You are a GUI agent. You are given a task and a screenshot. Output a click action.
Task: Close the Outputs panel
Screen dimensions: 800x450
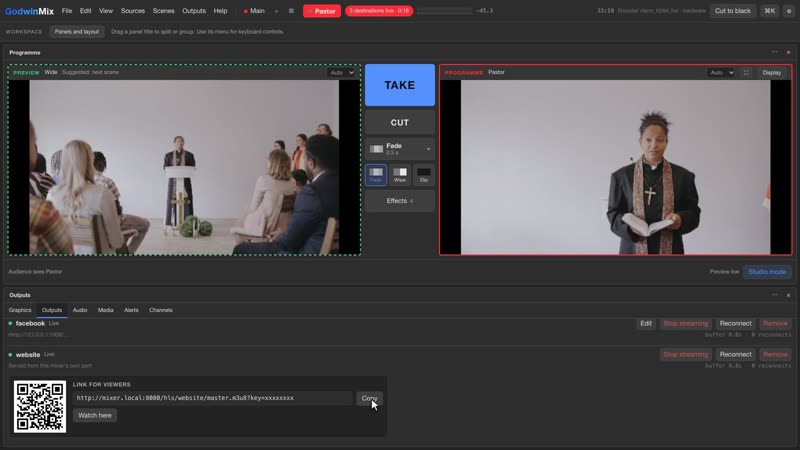[788, 295]
